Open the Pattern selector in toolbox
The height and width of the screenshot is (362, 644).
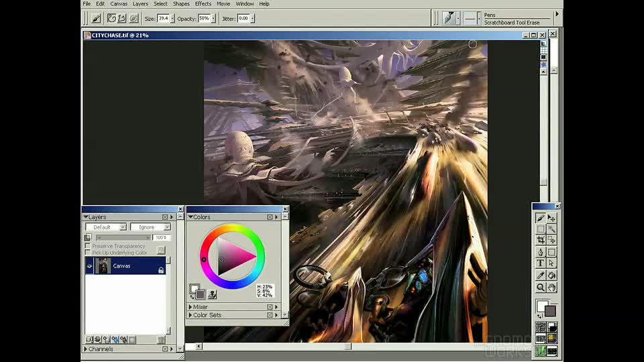pyautogui.click(x=541, y=339)
